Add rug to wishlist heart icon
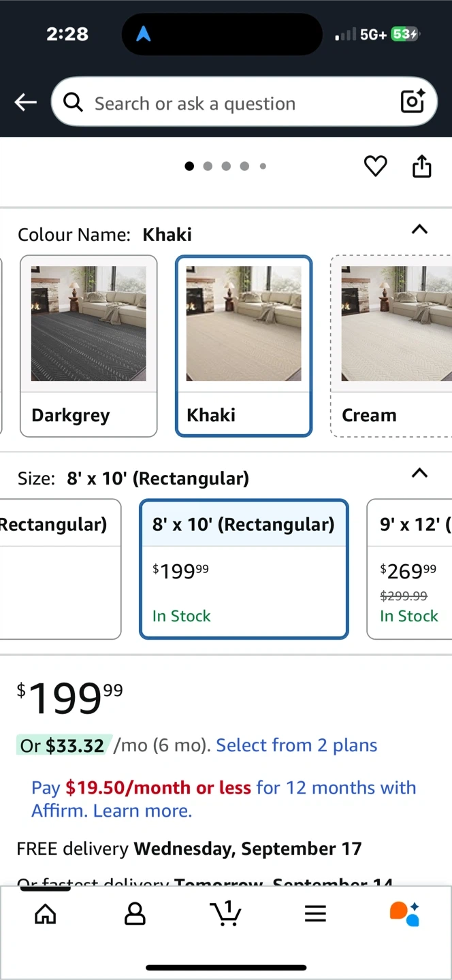The height and width of the screenshot is (980, 452). 375,166
